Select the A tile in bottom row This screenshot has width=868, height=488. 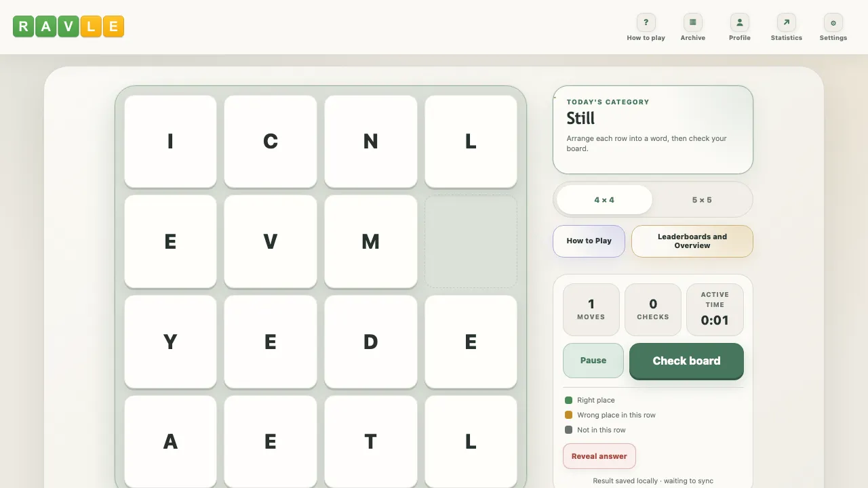coord(170,442)
